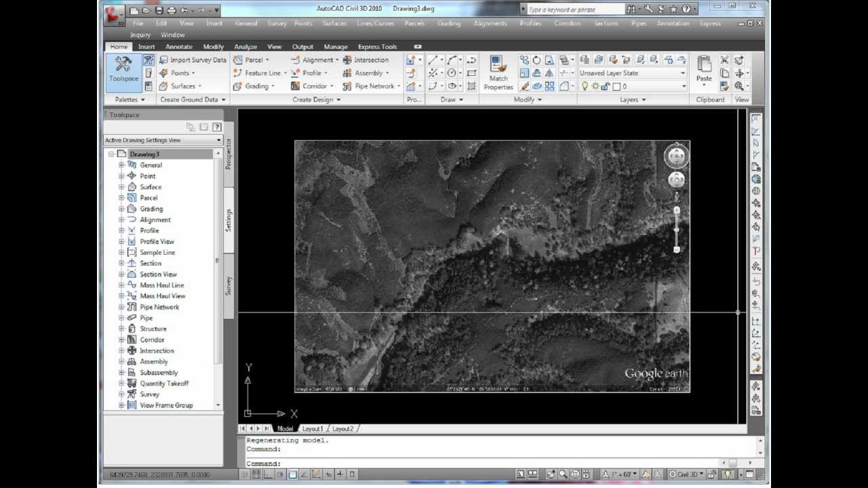Select the Line tool in the Draw panel
Screen dimensions: 868x488
pos(433,60)
